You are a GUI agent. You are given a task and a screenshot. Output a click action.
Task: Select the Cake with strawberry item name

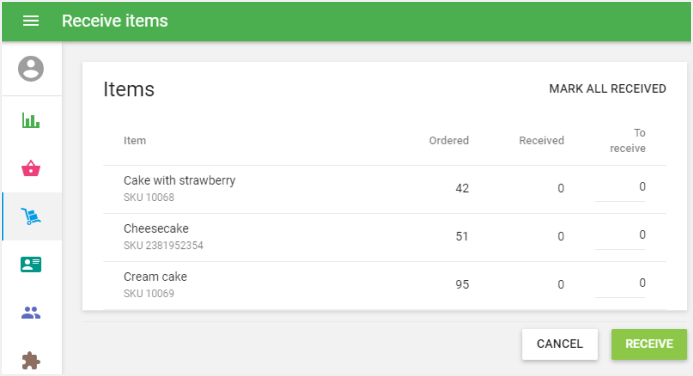tap(179, 181)
